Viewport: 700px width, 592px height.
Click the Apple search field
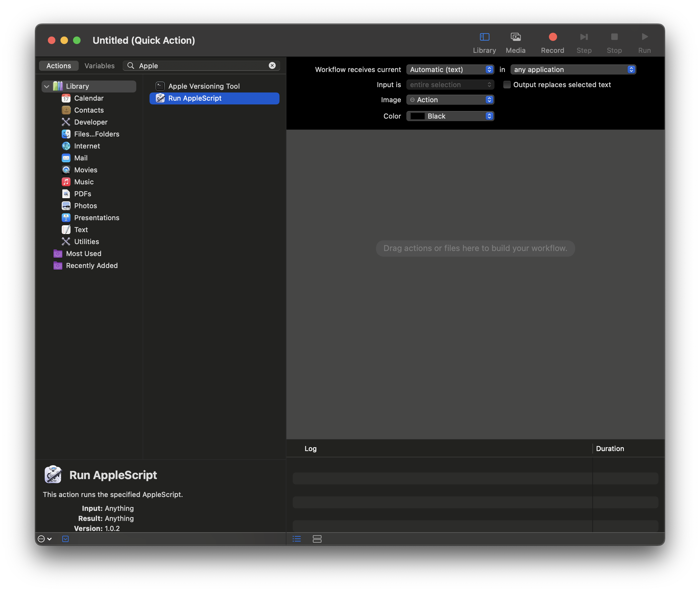coord(201,66)
